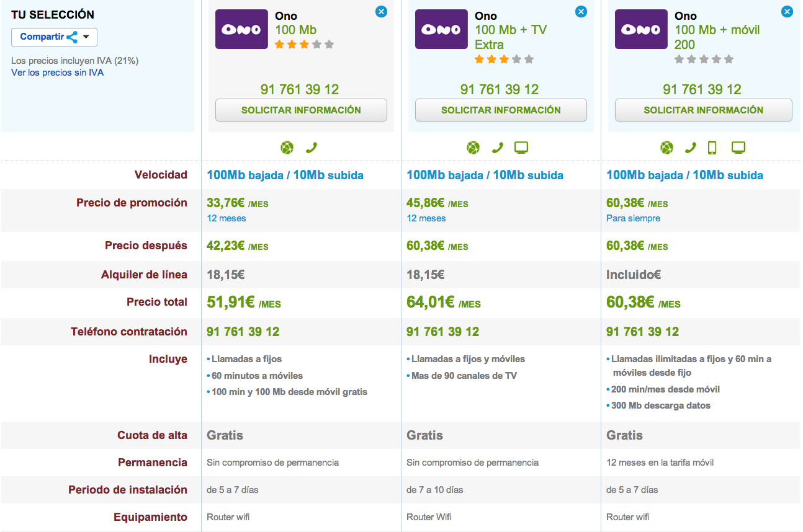Remove the Ono 100 Mb plan with its X icon

(382, 12)
